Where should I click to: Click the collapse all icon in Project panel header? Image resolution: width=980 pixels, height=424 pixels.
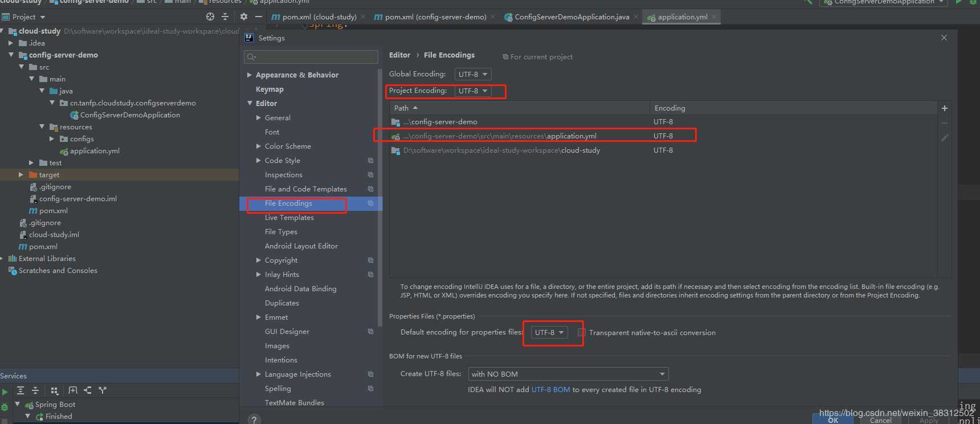(225, 17)
